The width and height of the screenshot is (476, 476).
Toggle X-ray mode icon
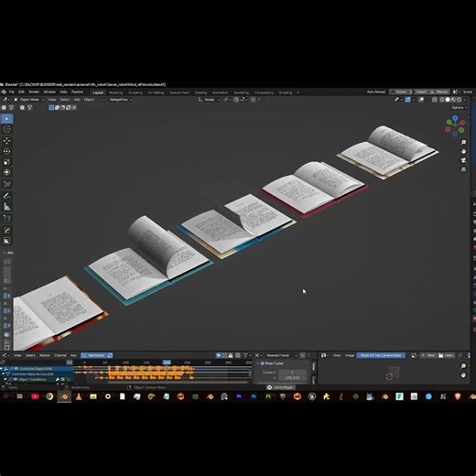coord(435,100)
